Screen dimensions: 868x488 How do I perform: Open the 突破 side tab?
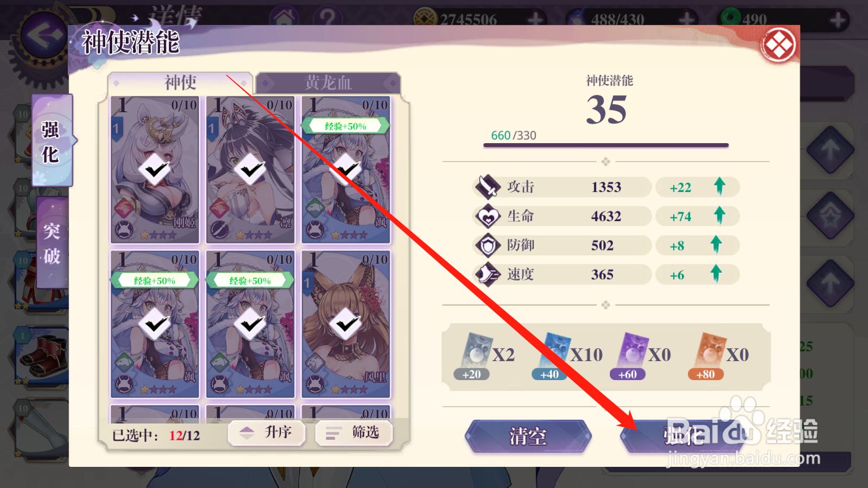[52, 243]
